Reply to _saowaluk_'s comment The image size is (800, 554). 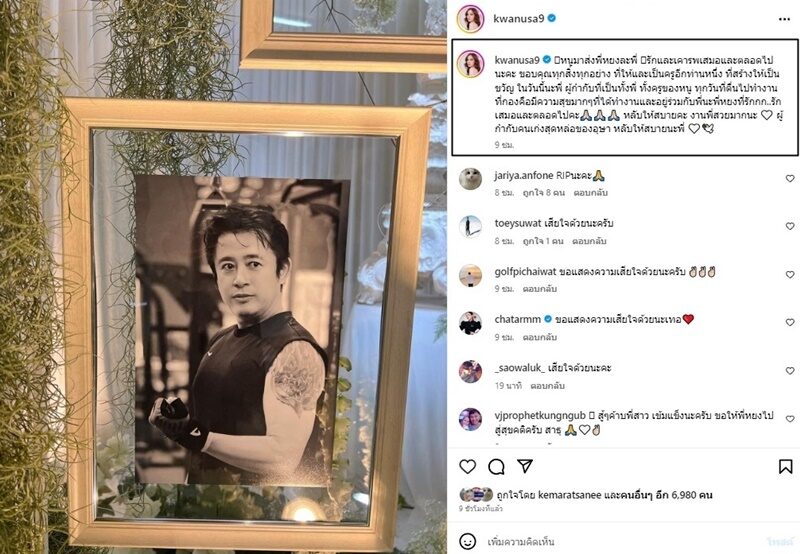547,386
